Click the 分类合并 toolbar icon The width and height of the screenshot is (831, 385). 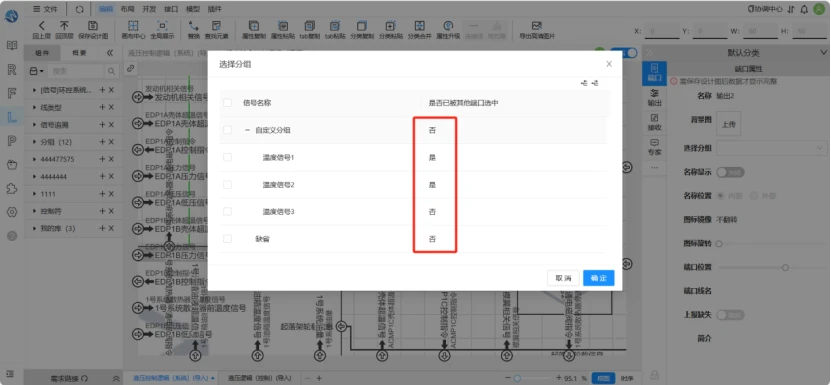coord(419,26)
